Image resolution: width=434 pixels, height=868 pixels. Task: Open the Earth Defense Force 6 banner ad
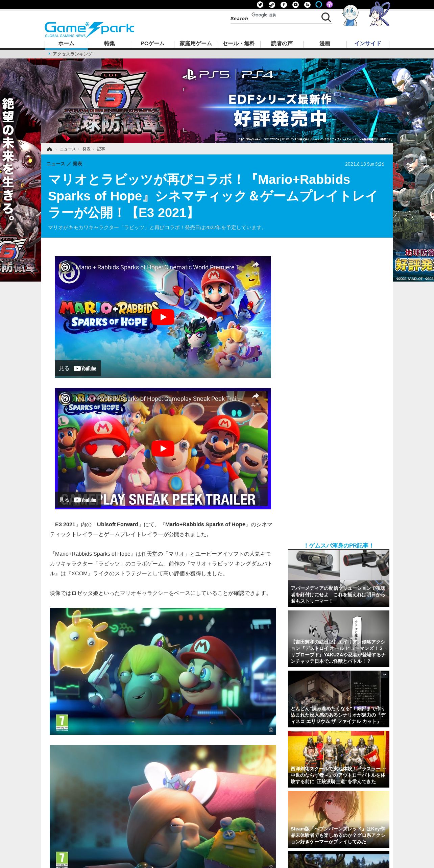pyautogui.click(x=217, y=101)
